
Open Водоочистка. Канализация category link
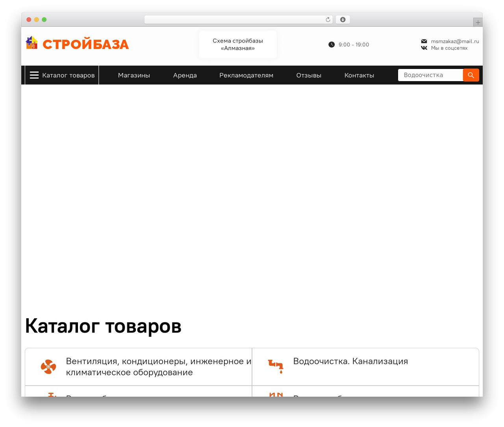tap(350, 361)
